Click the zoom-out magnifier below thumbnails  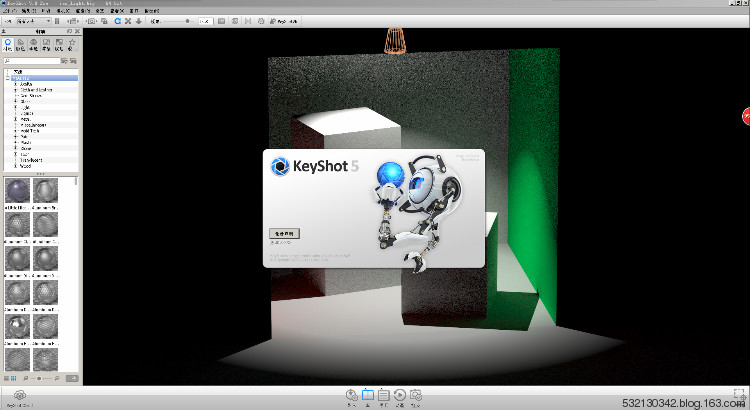tap(26, 378)
